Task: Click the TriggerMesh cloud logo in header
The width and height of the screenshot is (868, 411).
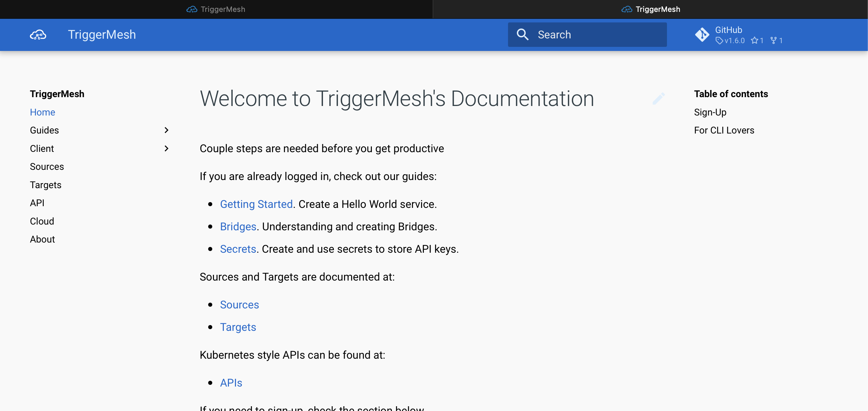Action: tap(38, 35)
